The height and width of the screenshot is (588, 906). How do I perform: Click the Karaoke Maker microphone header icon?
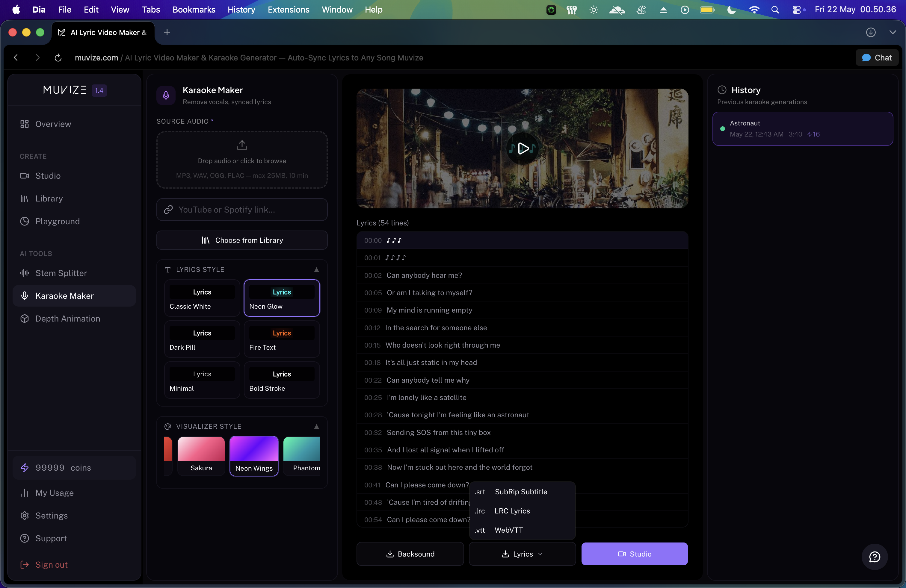pos(166,96)
